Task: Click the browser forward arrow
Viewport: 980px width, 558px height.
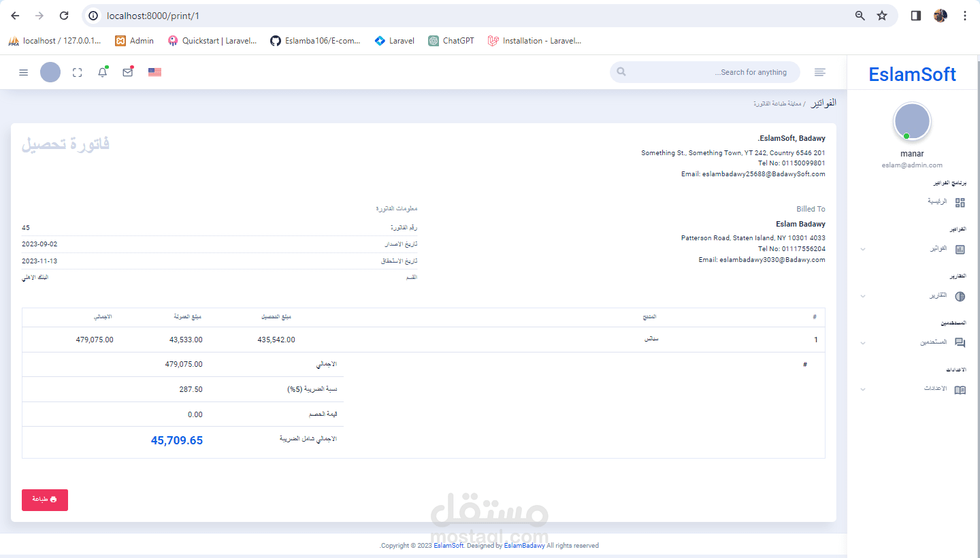Action: [39, 16]
